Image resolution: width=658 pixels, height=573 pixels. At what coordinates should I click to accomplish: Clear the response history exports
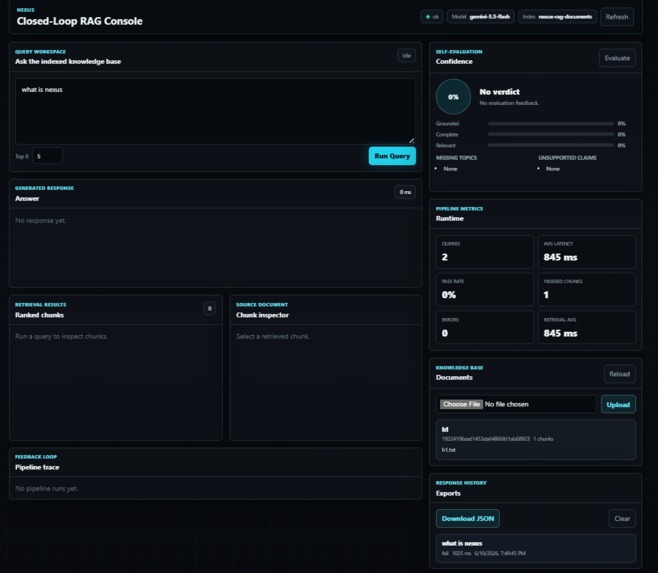tap(622, 518)
